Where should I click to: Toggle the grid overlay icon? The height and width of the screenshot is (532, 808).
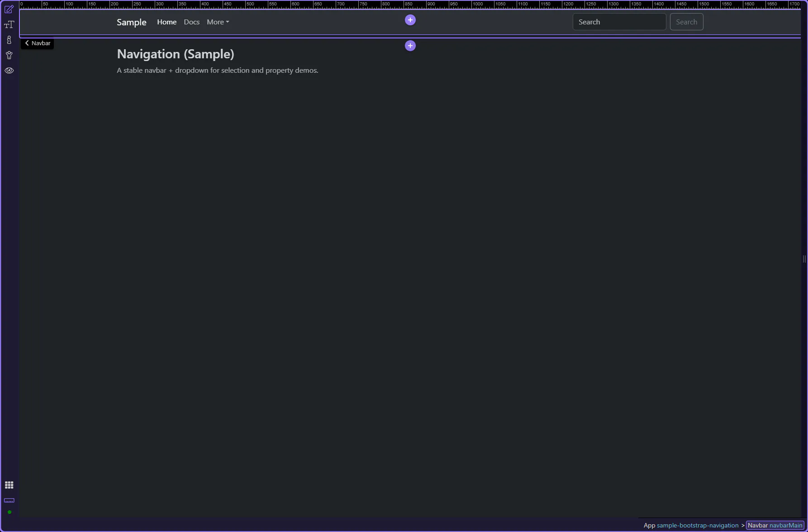pos(9,485)
